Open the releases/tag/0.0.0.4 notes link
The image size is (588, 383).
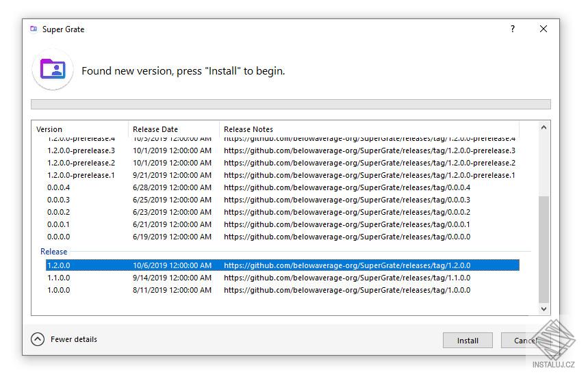(347, 187)
